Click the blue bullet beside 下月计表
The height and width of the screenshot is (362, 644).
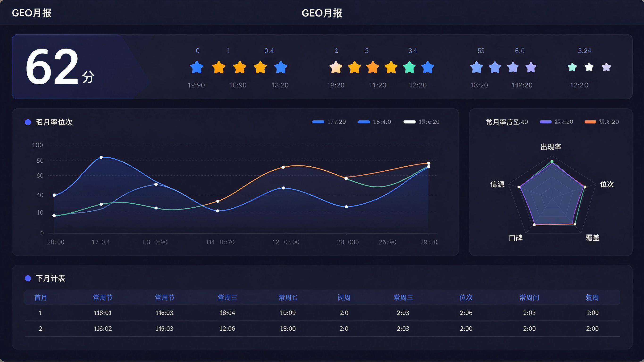[28, 278]
